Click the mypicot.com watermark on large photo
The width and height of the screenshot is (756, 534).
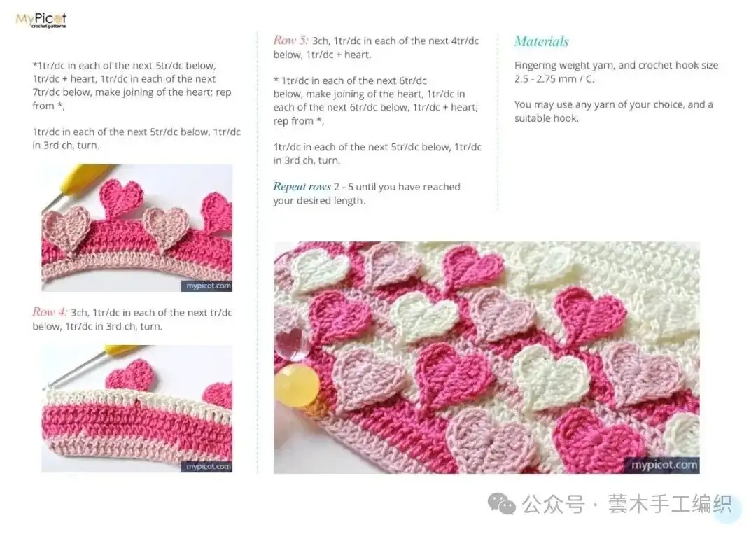(x=664, y=465)
